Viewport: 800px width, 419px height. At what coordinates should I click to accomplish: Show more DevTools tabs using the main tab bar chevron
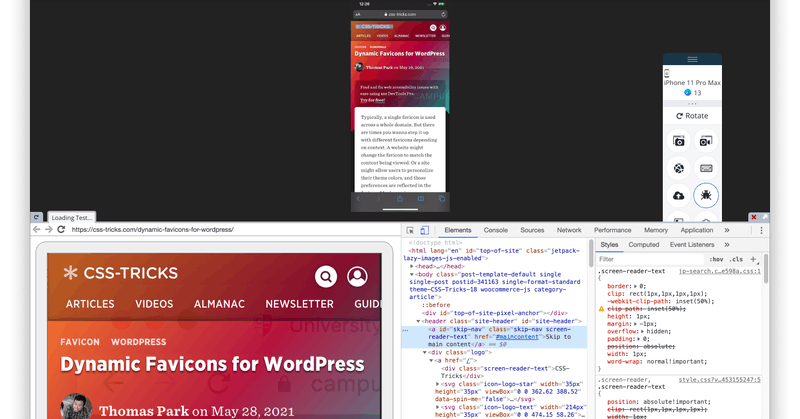pyautogui.click(x=727, y=230)
